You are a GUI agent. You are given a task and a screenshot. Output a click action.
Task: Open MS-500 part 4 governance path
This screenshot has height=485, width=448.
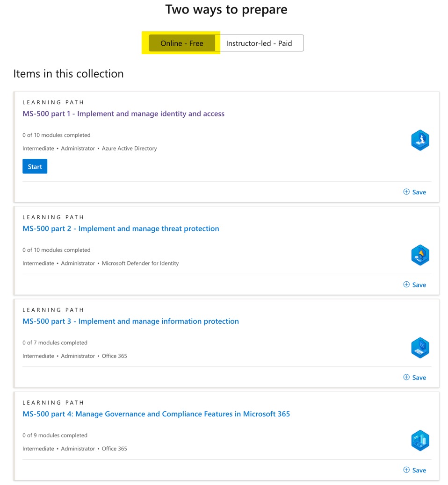(156, 414)
